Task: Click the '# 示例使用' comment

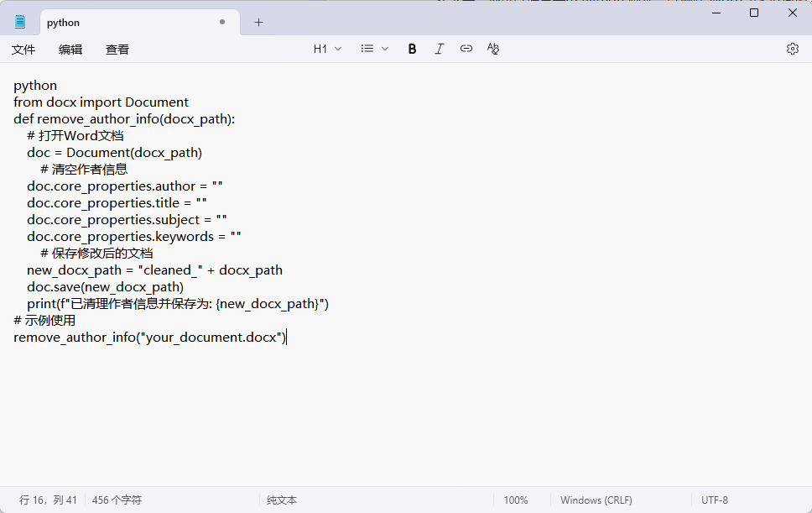Action: [44, 321]
